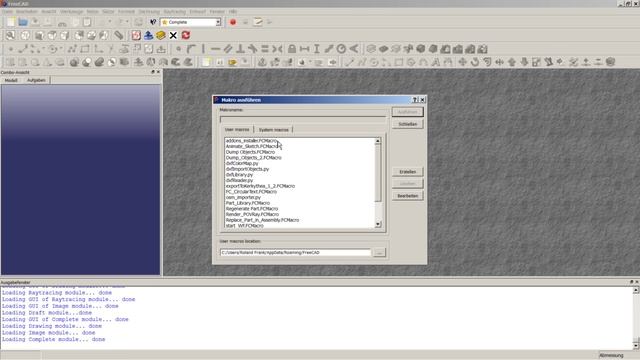Click into the Makroname input field
Screen dimensions: 640x360
click(x=303, y=119)
